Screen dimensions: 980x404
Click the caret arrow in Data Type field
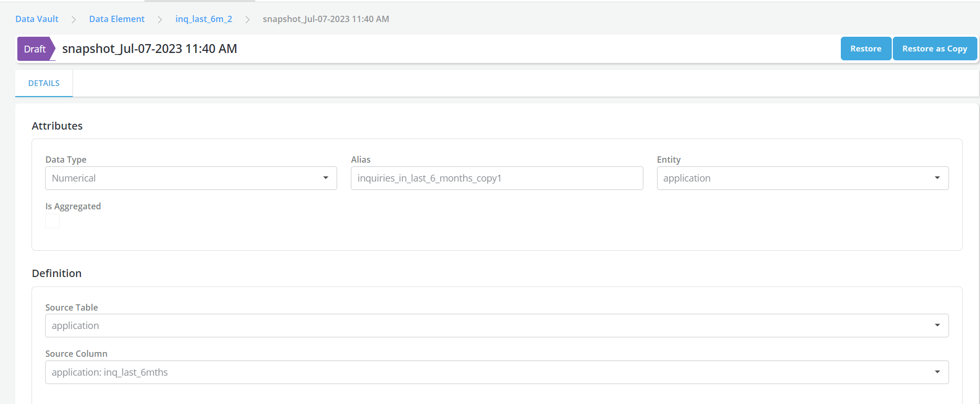pos(326,178)
